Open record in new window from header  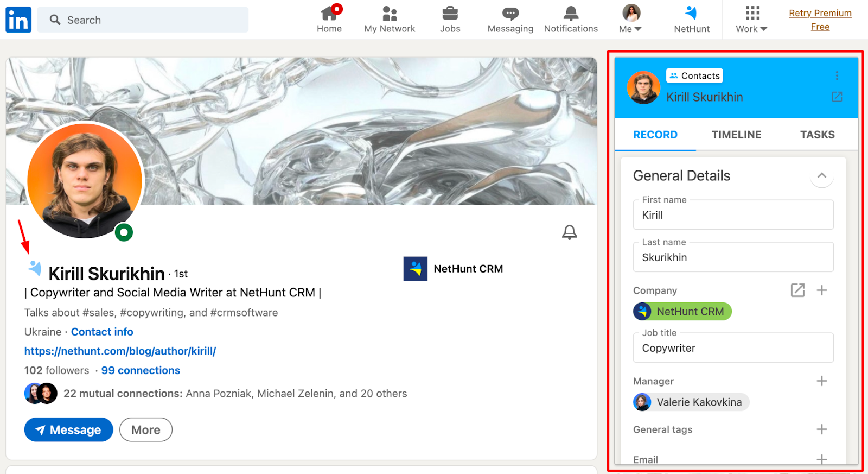837,97
